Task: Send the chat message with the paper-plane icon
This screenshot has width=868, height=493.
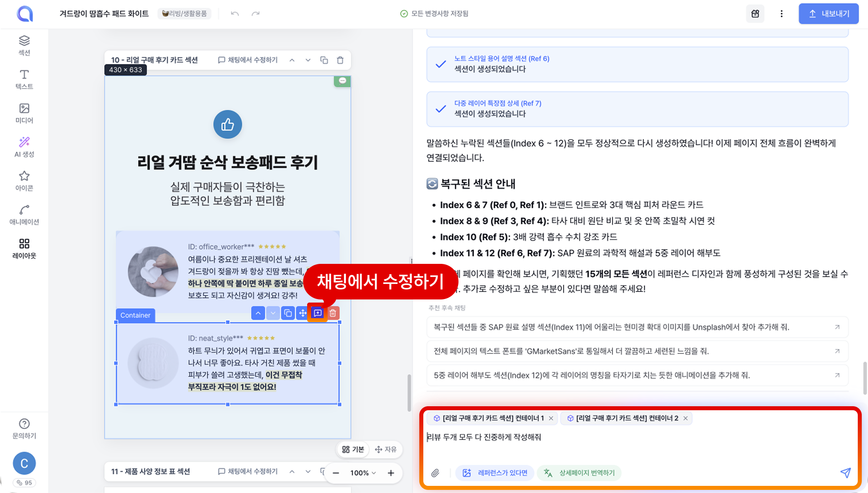Action: [845, 473]
